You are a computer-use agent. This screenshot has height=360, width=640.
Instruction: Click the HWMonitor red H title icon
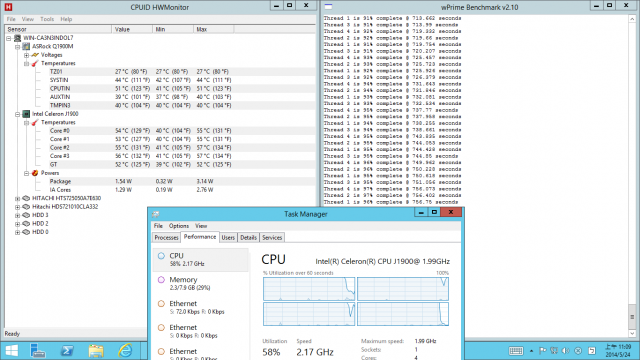point(8,7)
